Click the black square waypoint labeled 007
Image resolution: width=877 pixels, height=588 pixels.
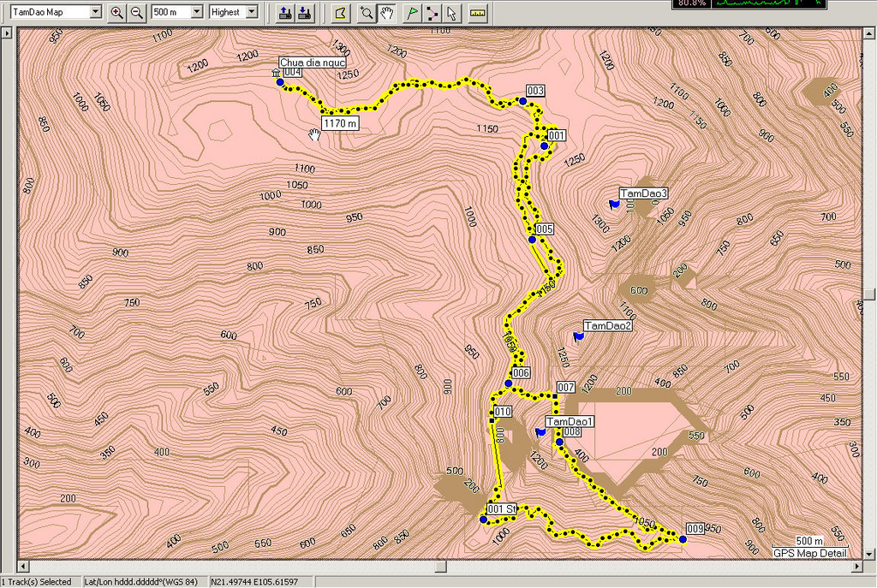click(x=555, y=396)
